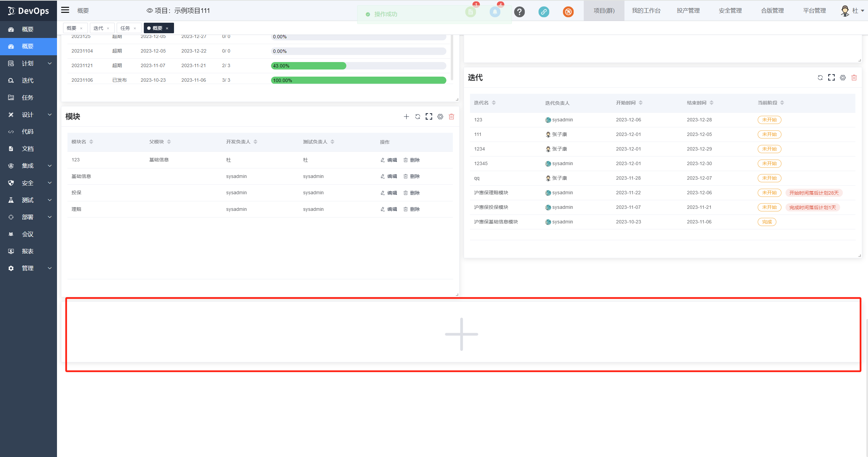Click the hamburger menu collapse icon
Image resolution: width=868 pixels, height=457 pixels.
[x=65, y=10]
